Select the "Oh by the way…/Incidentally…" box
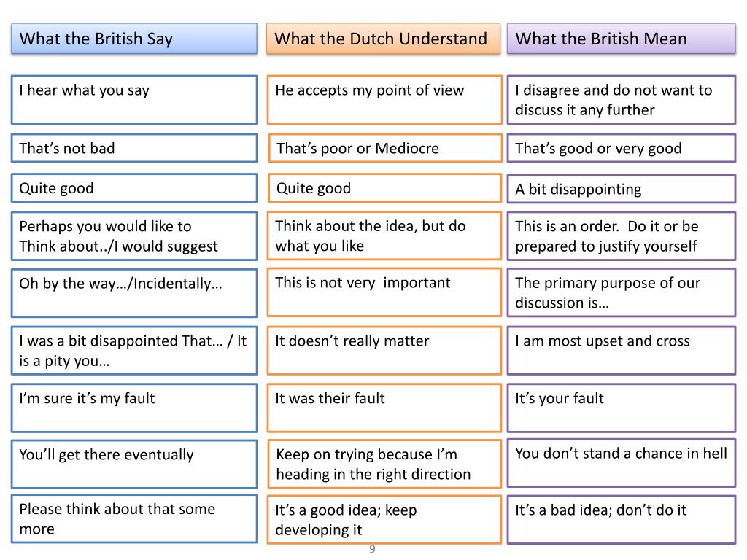The width and height of the screenshot is (747, 560). [134, 292]
